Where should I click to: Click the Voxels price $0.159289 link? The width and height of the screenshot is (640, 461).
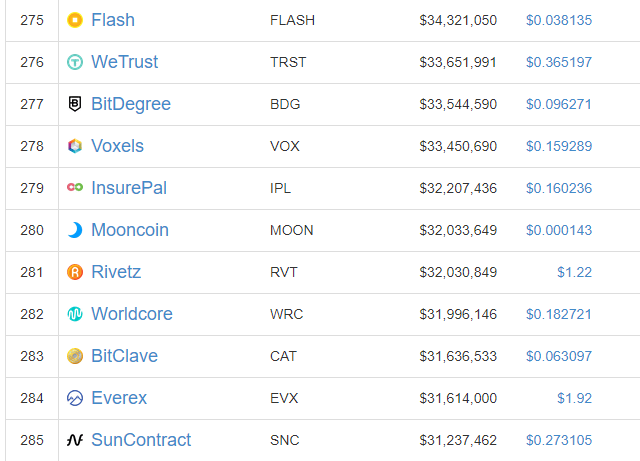[559, 146]
